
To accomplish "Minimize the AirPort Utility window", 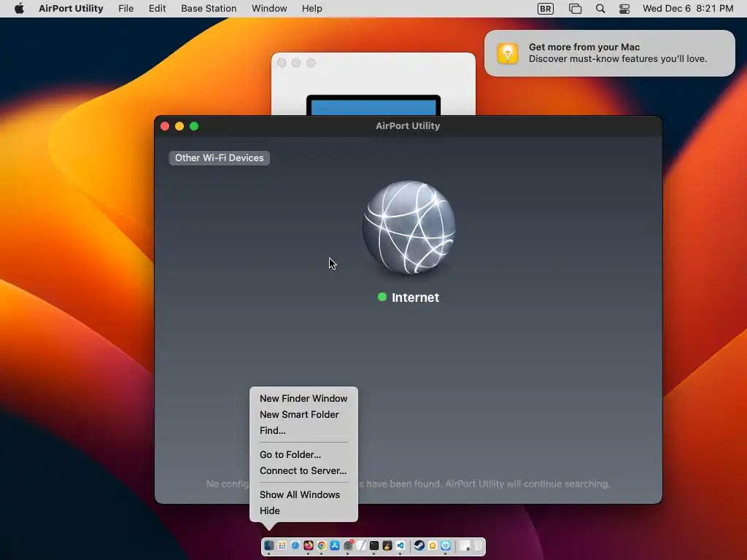I will tap(179, 126).
